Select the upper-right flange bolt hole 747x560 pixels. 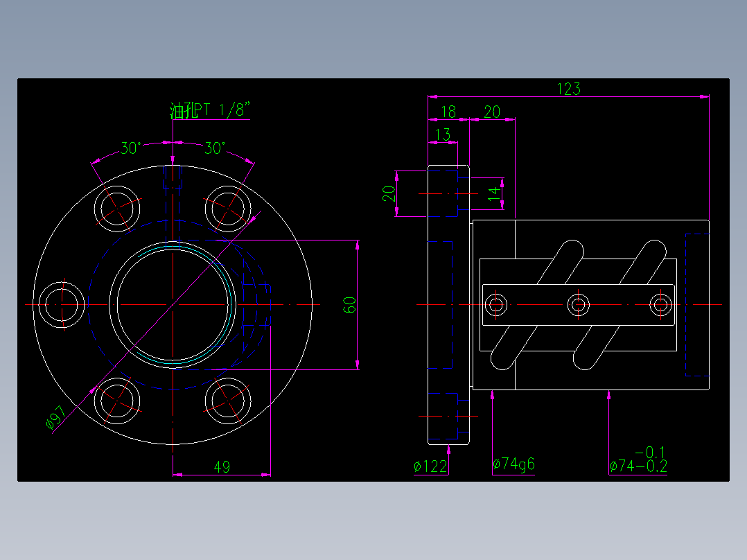pos(228,209)
